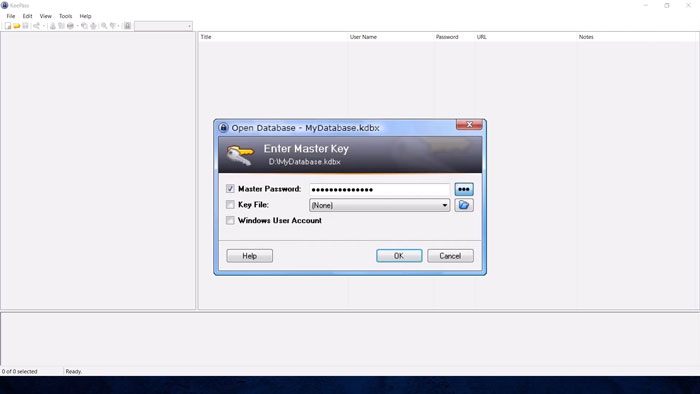
Task: Click the 'D:\MyDatabase.kdbx' path text
Action: 304,162
